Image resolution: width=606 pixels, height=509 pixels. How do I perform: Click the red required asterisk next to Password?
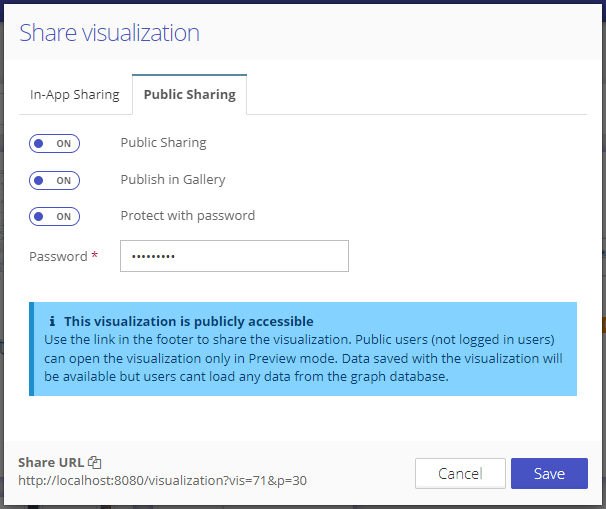coord(95,257)
